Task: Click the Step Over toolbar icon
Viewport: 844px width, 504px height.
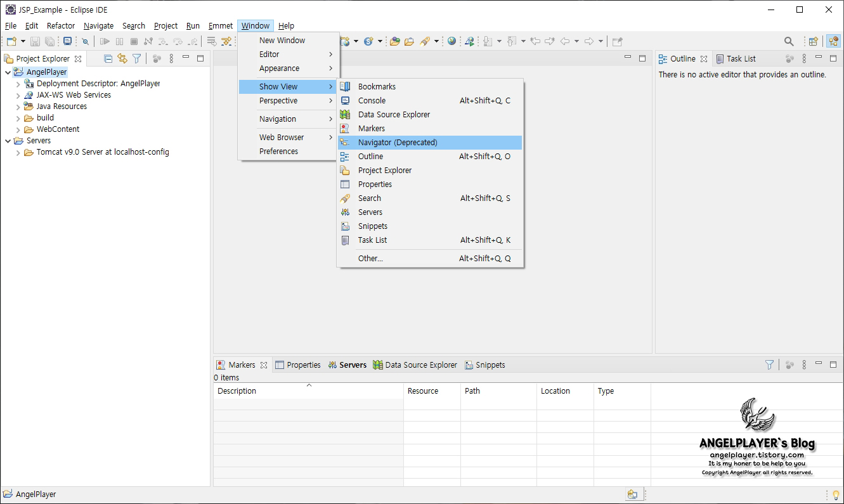Action: point(178,41)
